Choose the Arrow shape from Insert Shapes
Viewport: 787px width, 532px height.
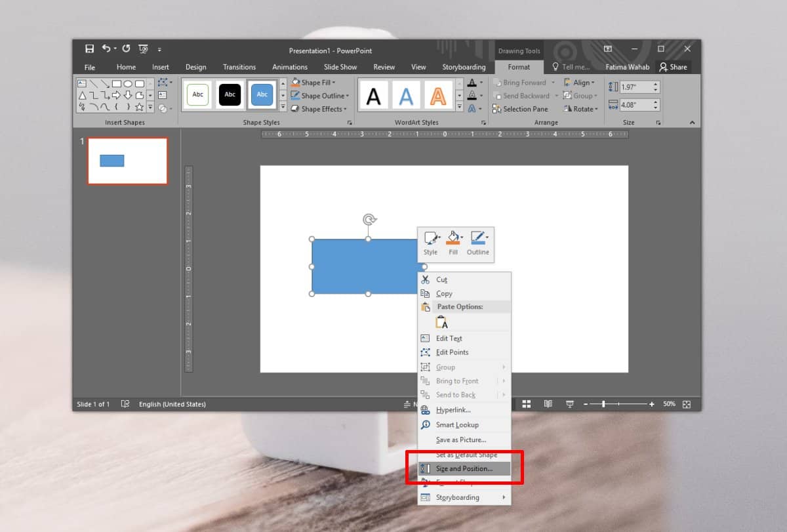(117, 95)
